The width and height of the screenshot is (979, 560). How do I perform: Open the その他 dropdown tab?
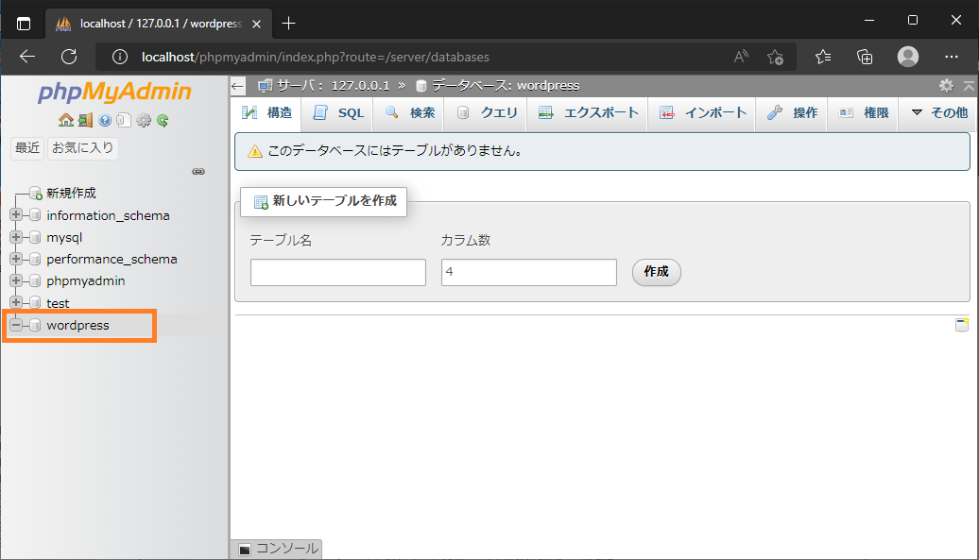[x=938, y=113]
